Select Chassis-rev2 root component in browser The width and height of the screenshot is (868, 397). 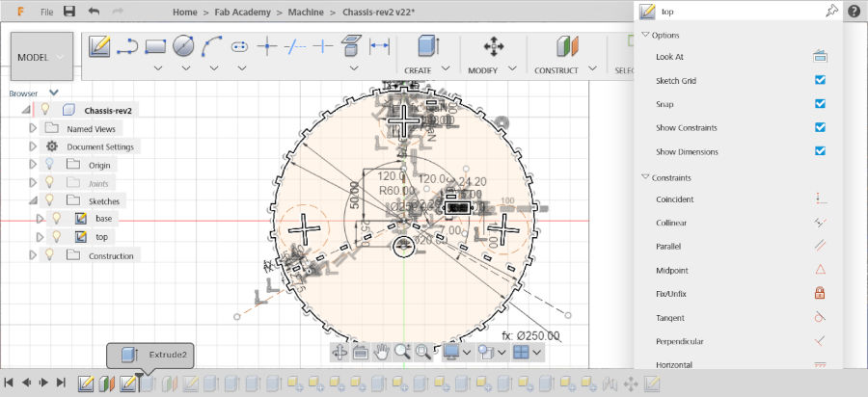click(108, 110)
